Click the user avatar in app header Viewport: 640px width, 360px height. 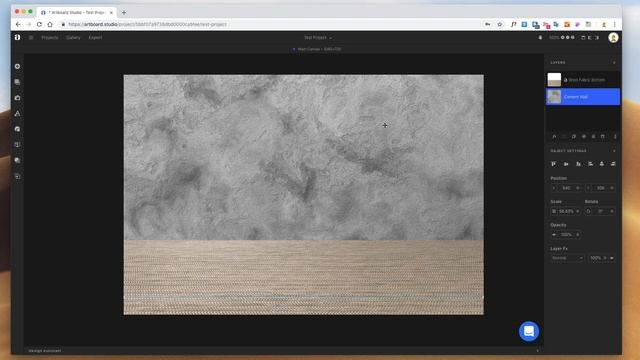(613, 38)
